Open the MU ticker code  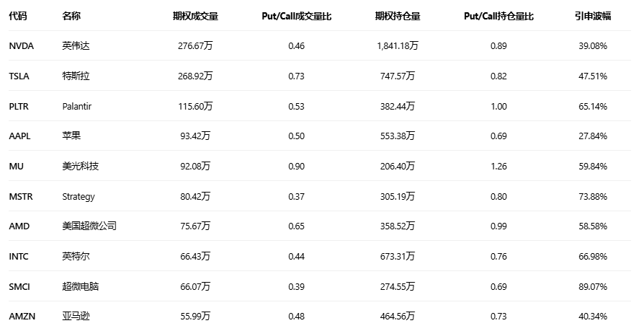[x=17, y=167]
